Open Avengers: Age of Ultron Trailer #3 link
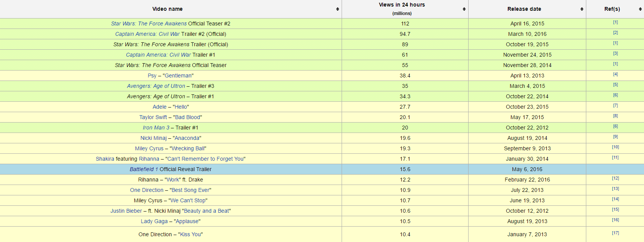 pos(156,86)
